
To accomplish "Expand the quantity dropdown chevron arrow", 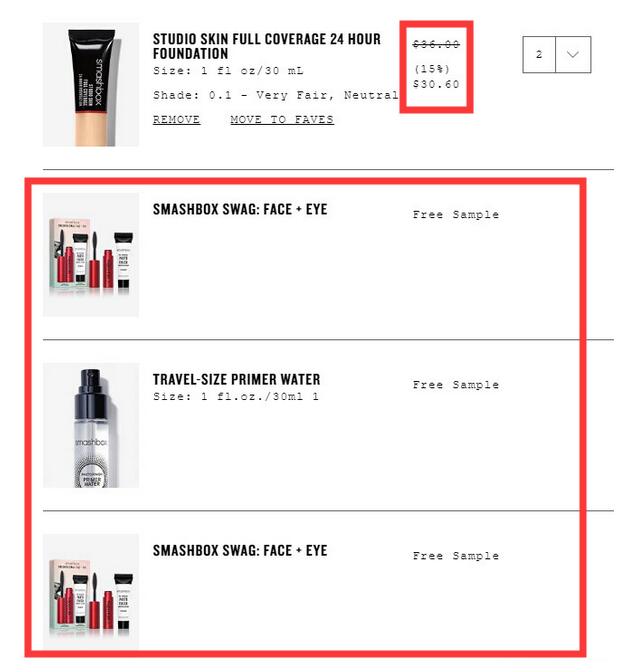I will coord(573,54).
